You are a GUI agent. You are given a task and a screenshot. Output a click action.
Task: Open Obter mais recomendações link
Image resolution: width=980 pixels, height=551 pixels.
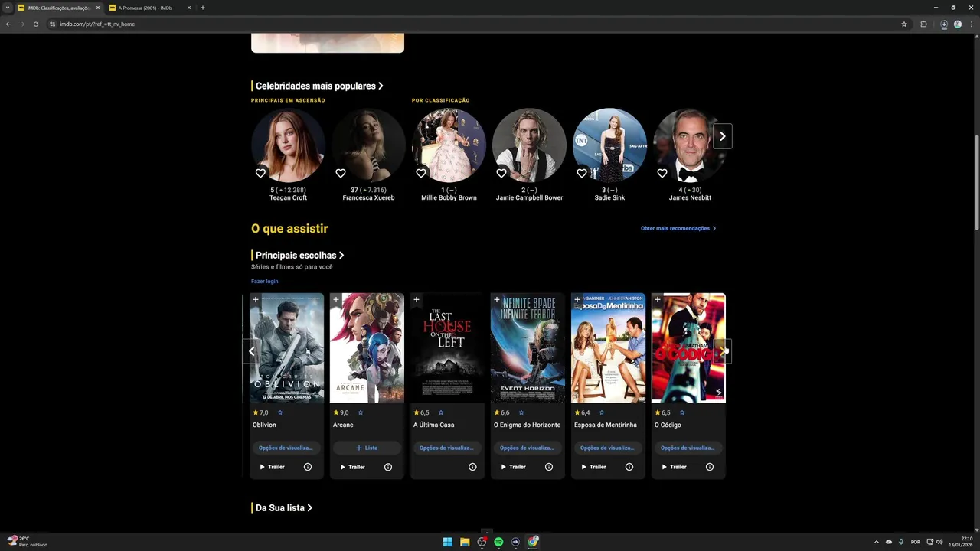click(x=678, y=228)
